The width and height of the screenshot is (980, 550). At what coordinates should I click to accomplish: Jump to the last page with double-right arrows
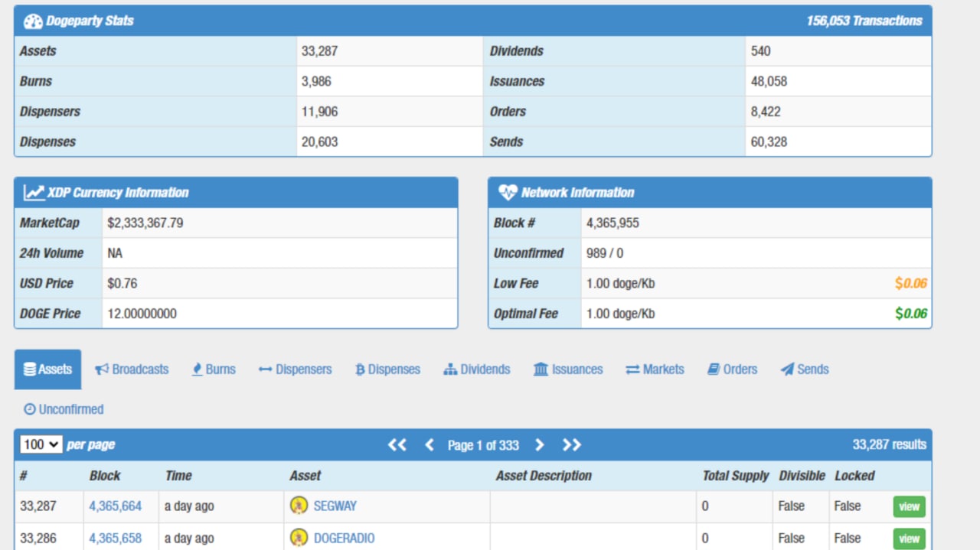coord(572,445)
